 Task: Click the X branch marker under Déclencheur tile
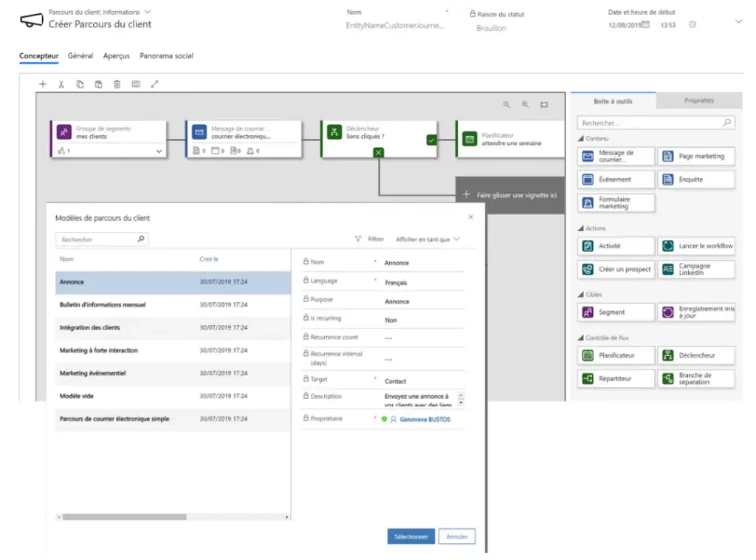click(x=379, y=152)
